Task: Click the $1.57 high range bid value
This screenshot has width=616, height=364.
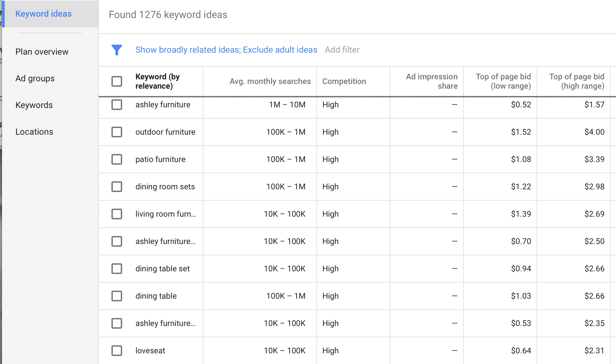Action: (594, 105)
